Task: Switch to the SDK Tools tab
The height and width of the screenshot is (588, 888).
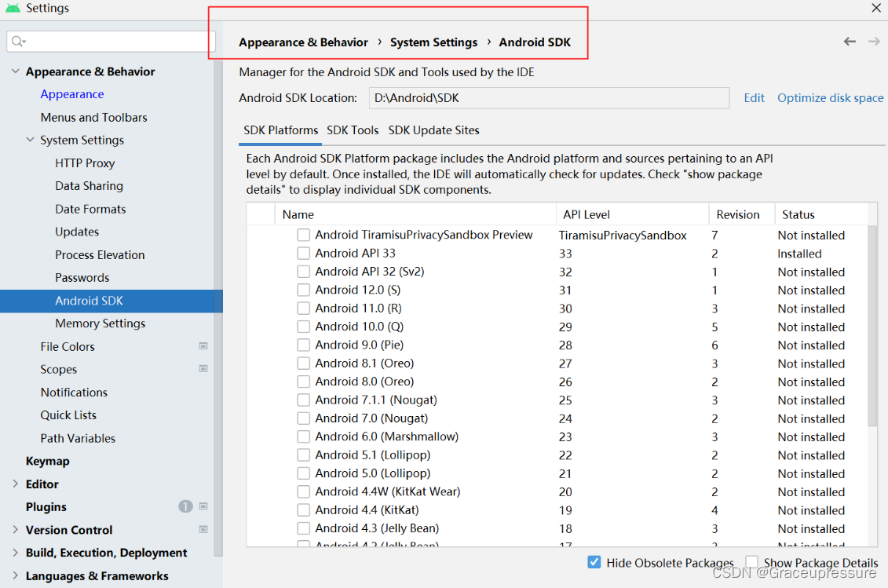Action: (x=353, y=130)
